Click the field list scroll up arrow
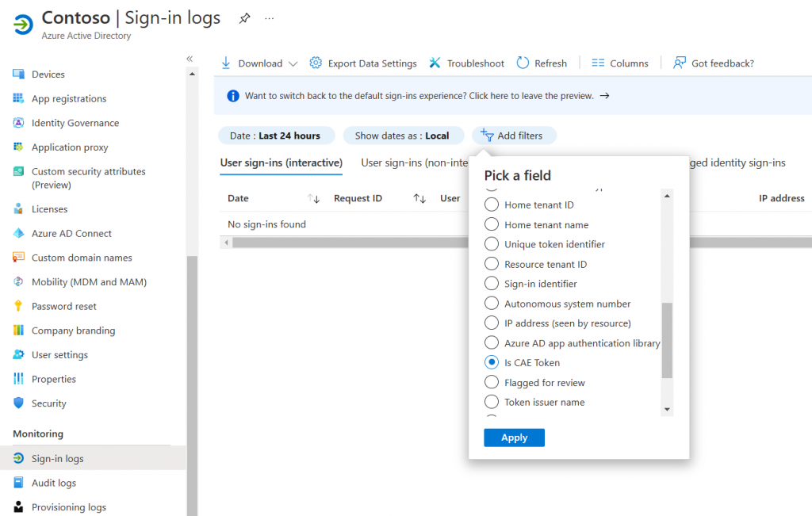812x516 pixels. point(667,196)
